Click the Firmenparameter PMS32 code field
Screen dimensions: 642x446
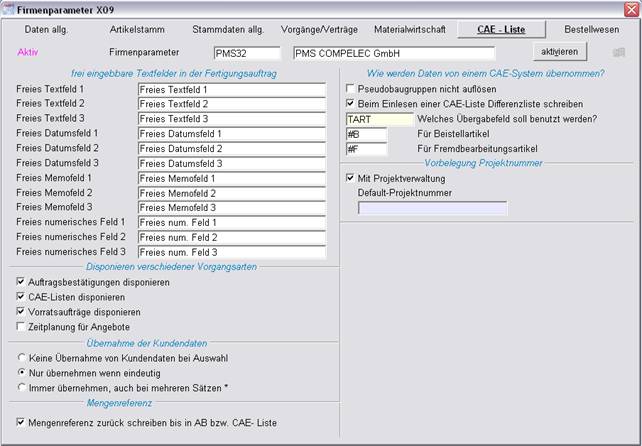pyautogui.click(x=247, y=53)
